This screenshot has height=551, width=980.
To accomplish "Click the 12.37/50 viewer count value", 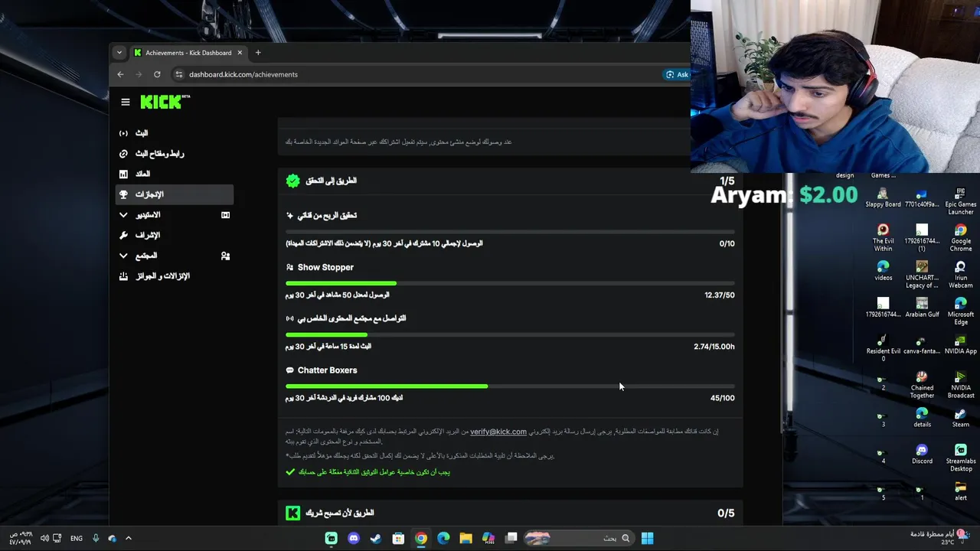I will pos(720,295).
